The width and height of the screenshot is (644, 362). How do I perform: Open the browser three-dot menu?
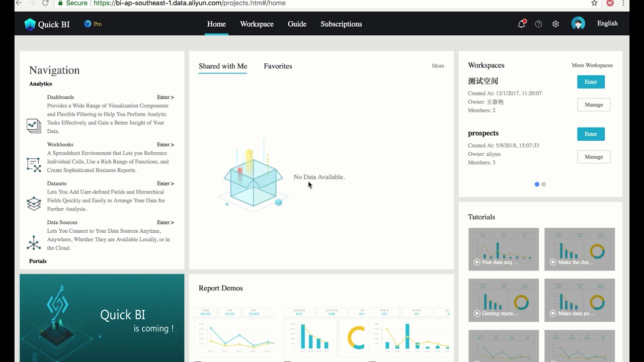tap(624, 3)
